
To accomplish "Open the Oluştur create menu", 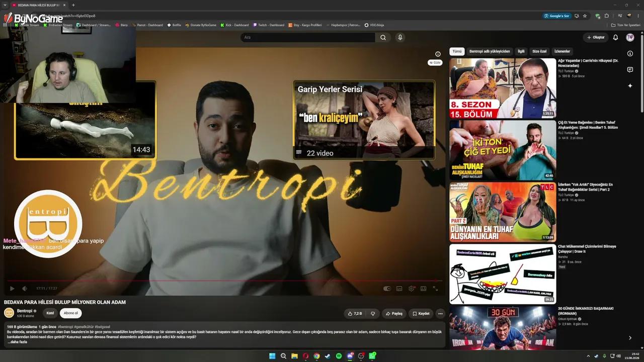I will 596,37.
